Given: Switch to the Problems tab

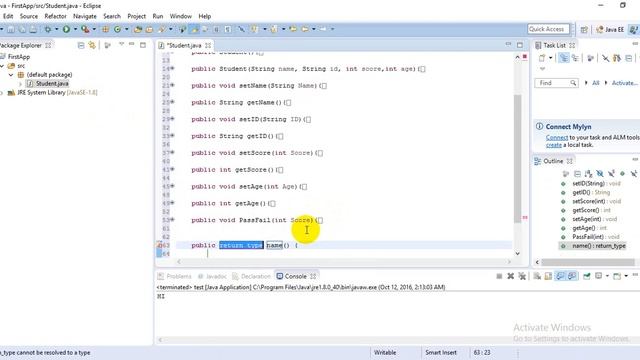Looking at the screenshot, I should (x=174, y=276).
